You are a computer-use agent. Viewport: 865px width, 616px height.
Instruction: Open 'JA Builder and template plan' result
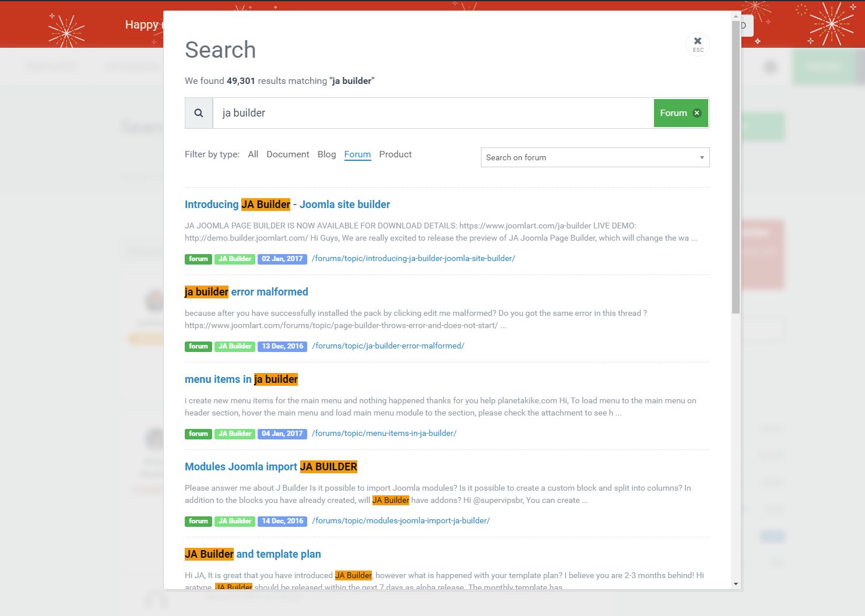[253, 554]
